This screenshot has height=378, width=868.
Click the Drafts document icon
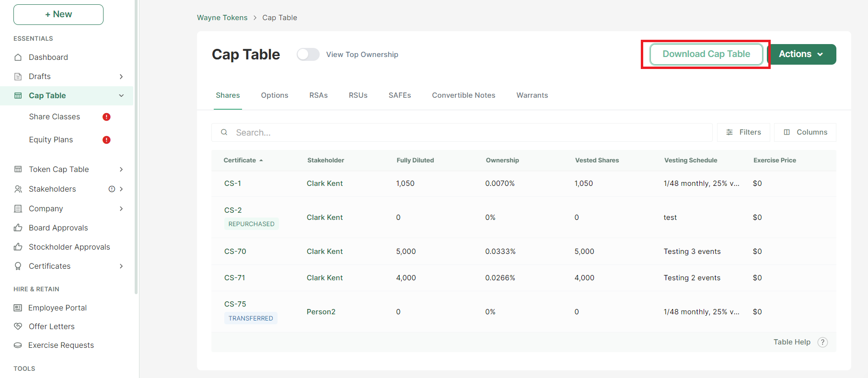[18, 76]
